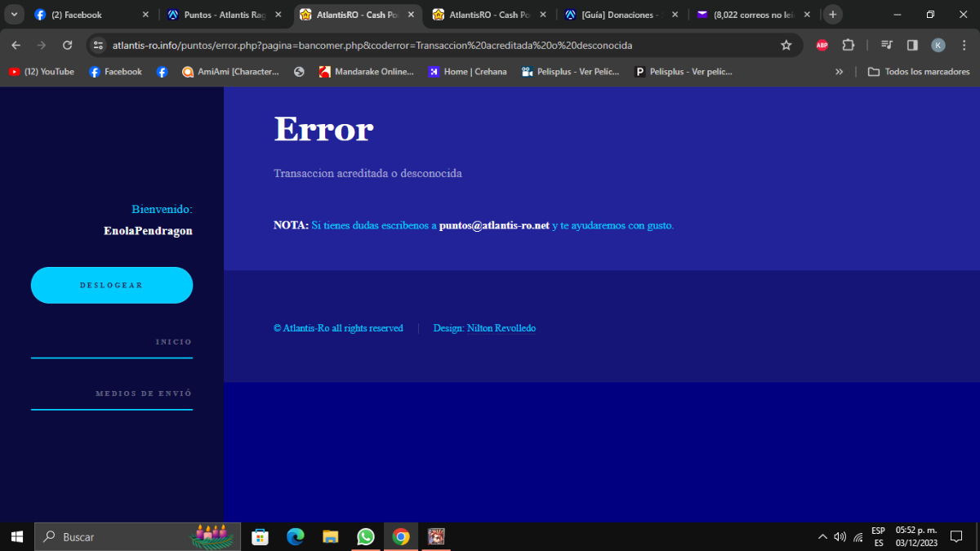Open the site information icon in the address bar
This screenshot has height=551, width=980.
click(99, 45)
